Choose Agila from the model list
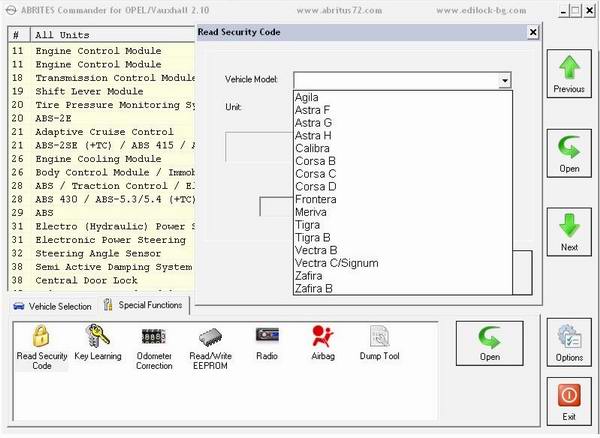The height and width of the screenshot is (438, 600). tap(403, 97)
